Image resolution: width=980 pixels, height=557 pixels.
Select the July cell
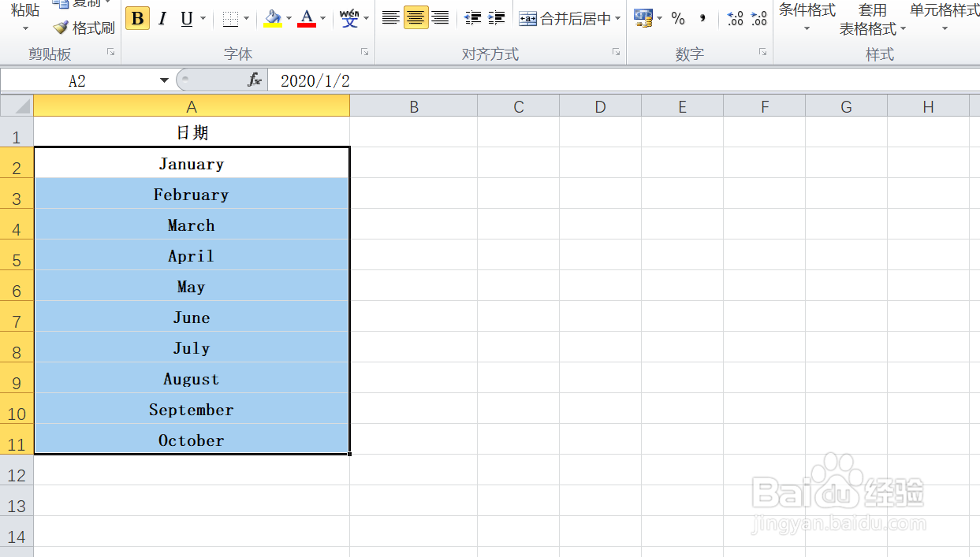point(192,347)
